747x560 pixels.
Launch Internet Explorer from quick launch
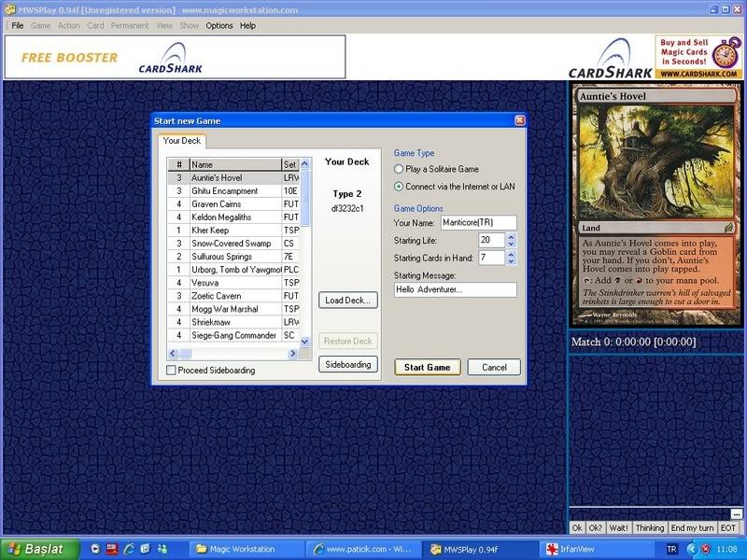point(129,549)
